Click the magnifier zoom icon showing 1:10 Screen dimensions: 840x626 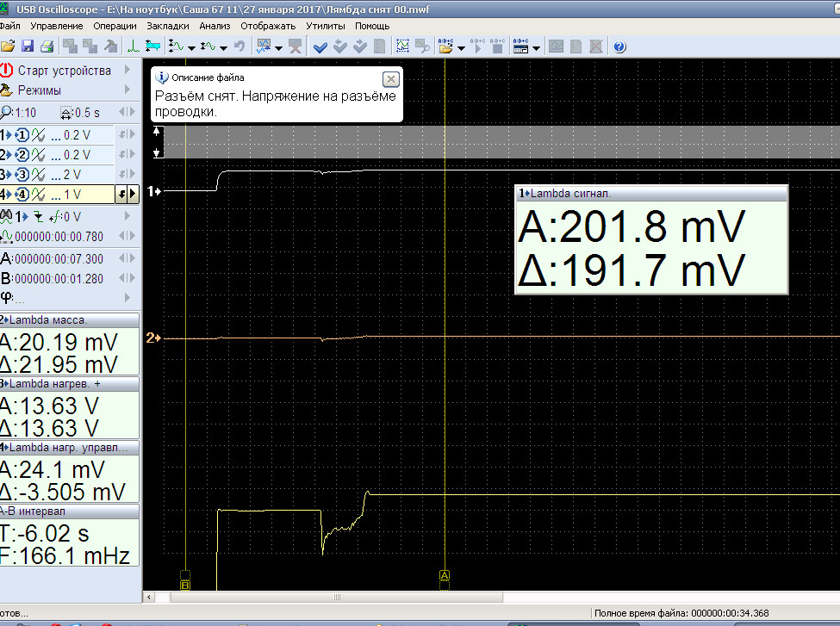point(7,112)
